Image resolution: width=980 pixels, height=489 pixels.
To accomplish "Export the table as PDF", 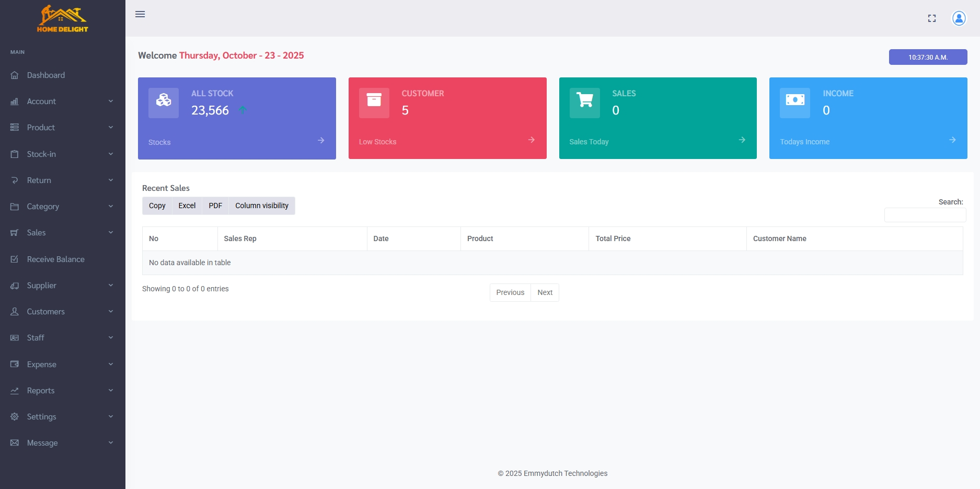I will [x=215, y=206].
